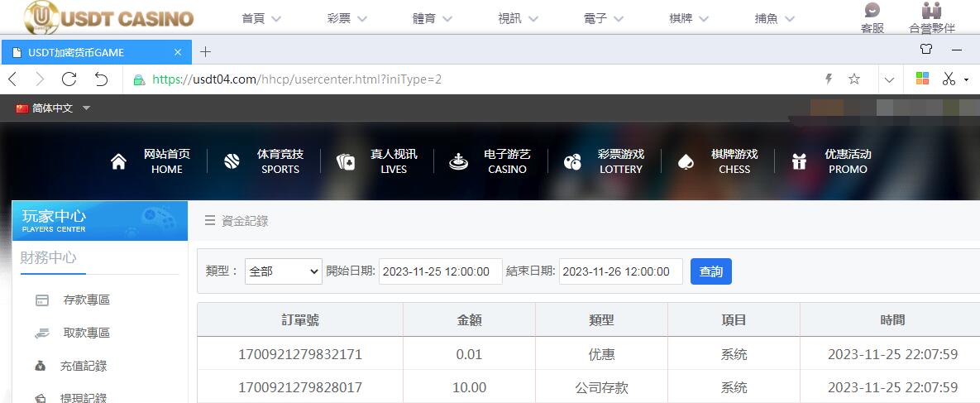Expand the address bar dropdown chevron
Viewport: 980px width, 403px height.
(x=889, y=79)
